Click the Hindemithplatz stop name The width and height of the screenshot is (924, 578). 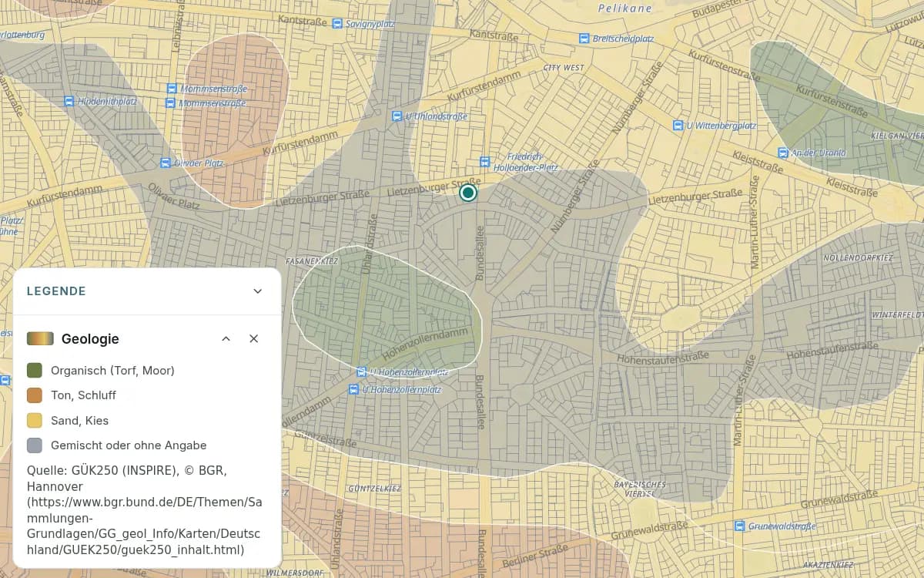(108, 101)
